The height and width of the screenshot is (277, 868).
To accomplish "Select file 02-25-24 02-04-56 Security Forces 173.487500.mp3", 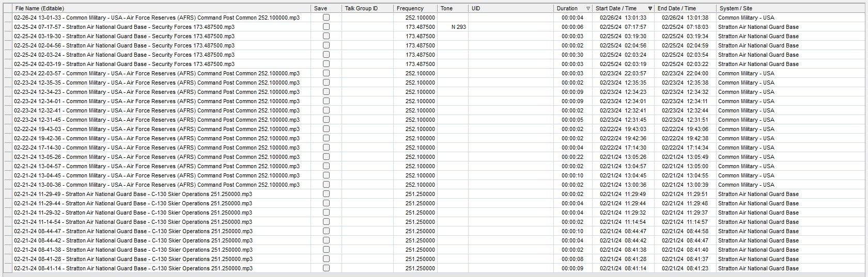I will click(124, 45).
